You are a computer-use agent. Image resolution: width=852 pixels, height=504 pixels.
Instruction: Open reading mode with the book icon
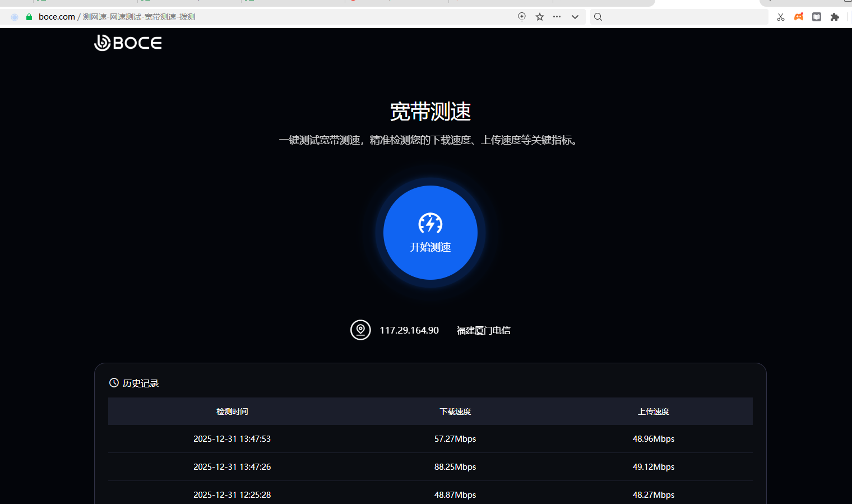pyautogui.click(x=816, y=17)
